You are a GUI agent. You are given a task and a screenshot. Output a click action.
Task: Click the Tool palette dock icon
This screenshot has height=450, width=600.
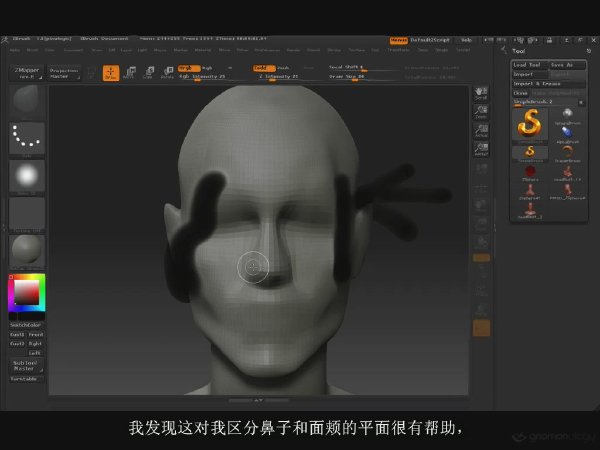point(589,51)
